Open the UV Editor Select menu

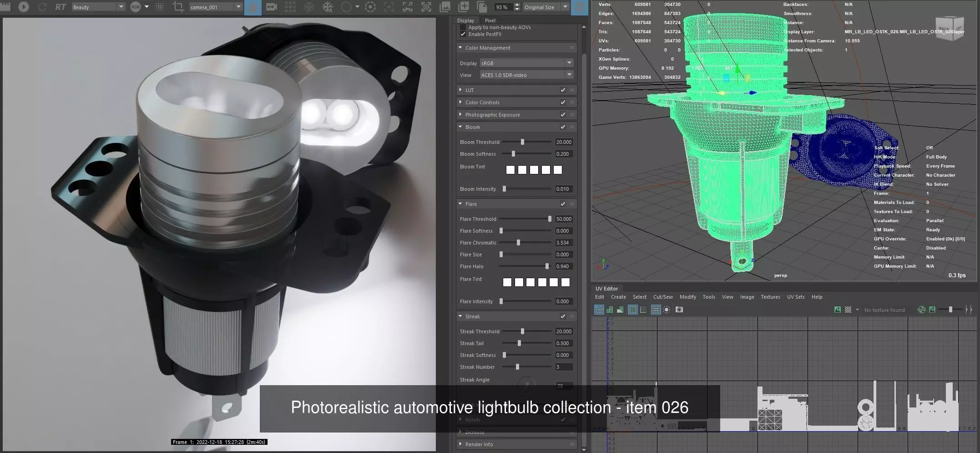click(639, 297)
